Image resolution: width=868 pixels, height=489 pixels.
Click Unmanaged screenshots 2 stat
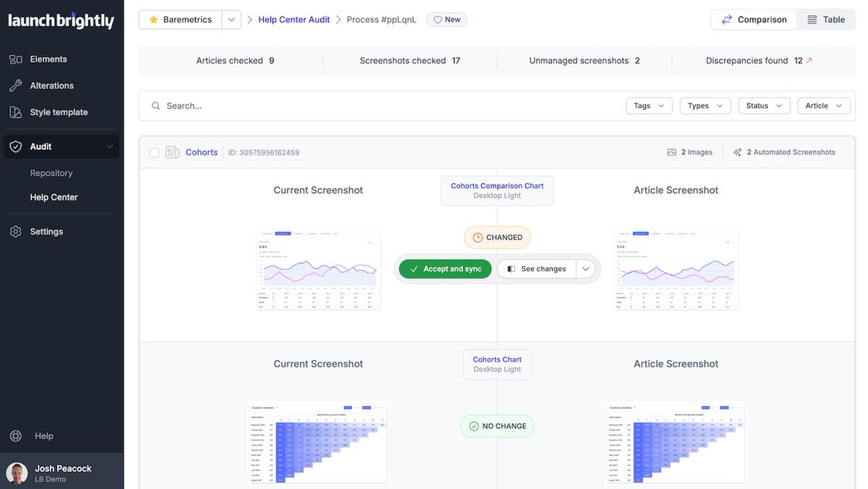(584, 61)
